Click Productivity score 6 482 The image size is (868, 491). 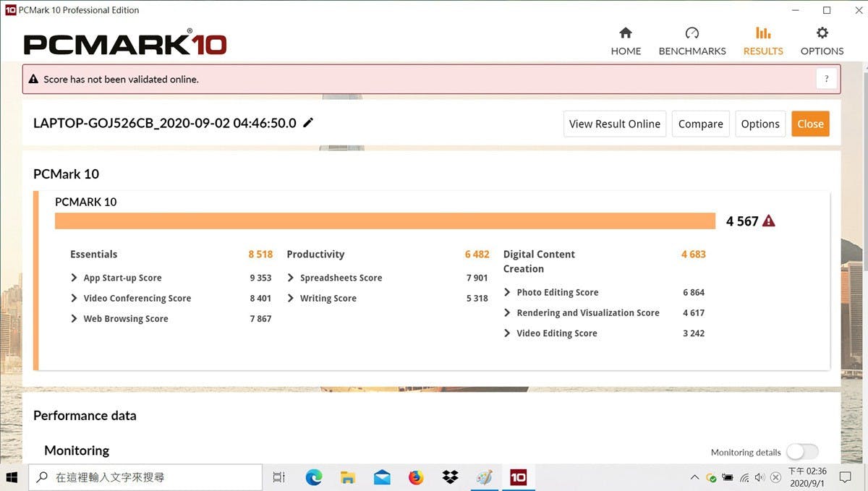pyautogui.click(x=477, y=254)
